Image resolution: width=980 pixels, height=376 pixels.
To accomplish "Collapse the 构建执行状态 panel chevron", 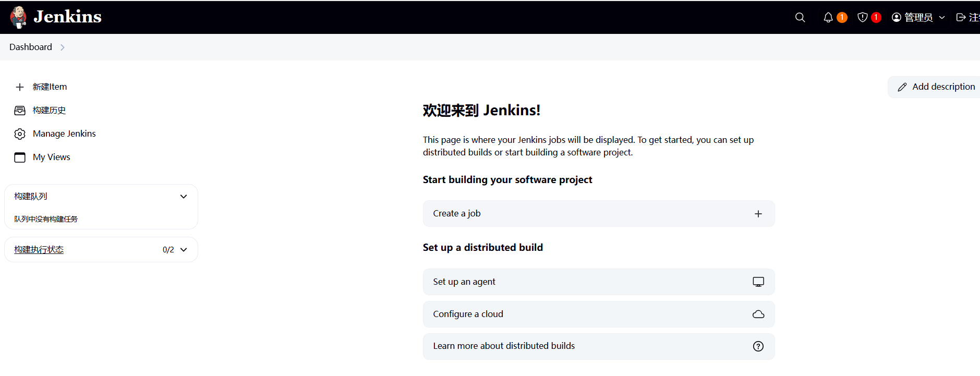I will 184,250.
